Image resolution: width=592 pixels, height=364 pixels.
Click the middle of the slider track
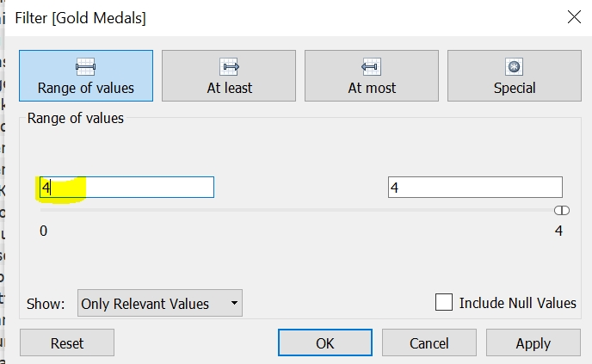tap(301, 210)
